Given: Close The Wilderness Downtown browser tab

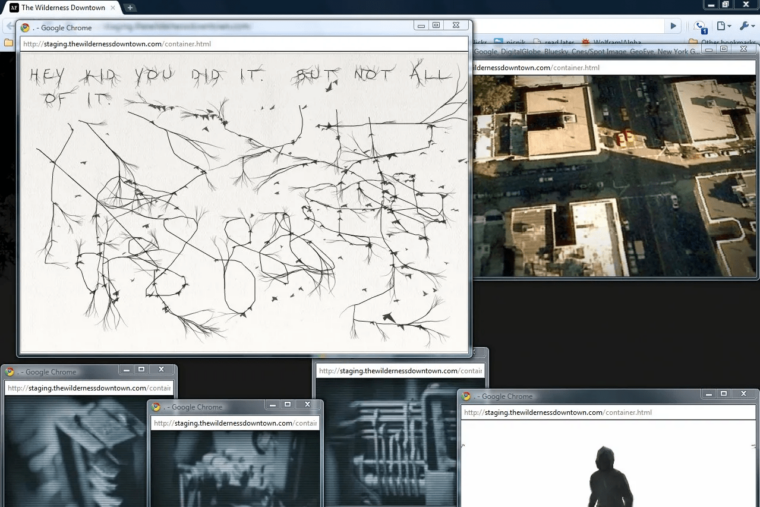Looking at the screenshot, I should pos(113,7).
